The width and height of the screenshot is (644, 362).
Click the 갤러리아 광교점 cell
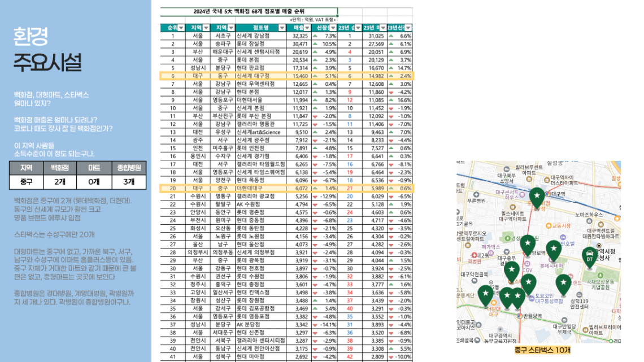260,196
